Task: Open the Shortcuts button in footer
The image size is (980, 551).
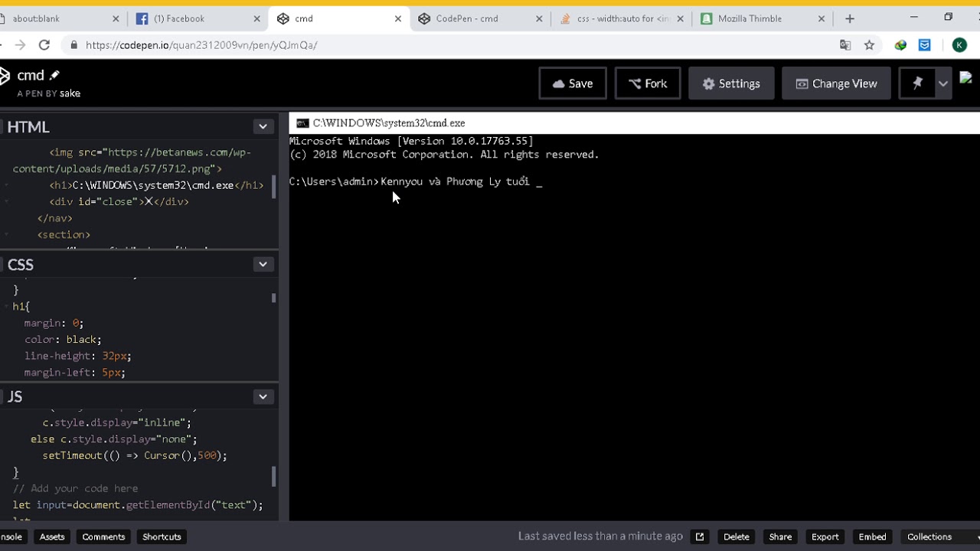Action: [x=162, y=536]
